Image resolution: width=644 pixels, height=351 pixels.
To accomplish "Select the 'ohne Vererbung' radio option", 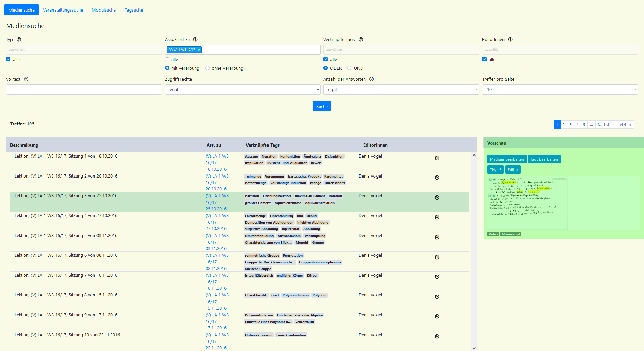I will tap(208, 68).
